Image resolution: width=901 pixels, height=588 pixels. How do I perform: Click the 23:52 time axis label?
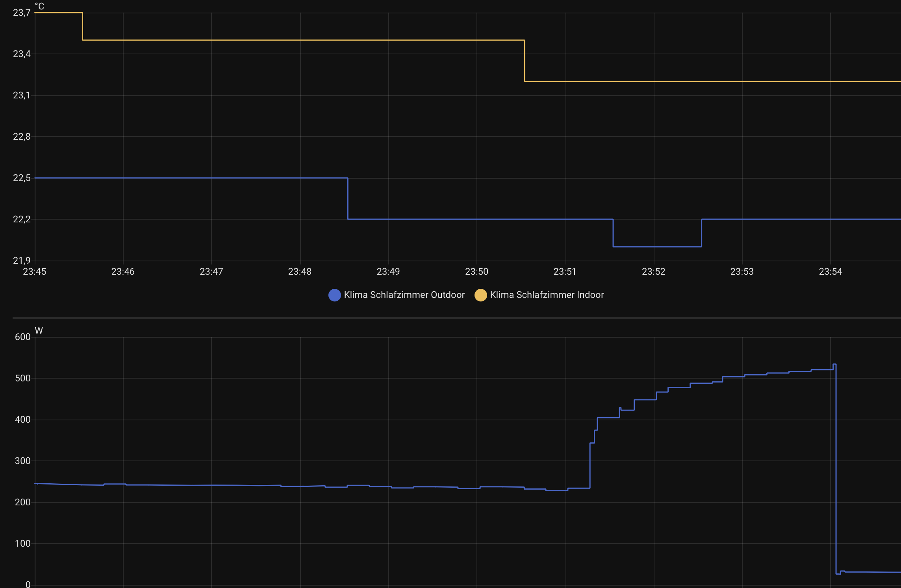click(654, 272)
